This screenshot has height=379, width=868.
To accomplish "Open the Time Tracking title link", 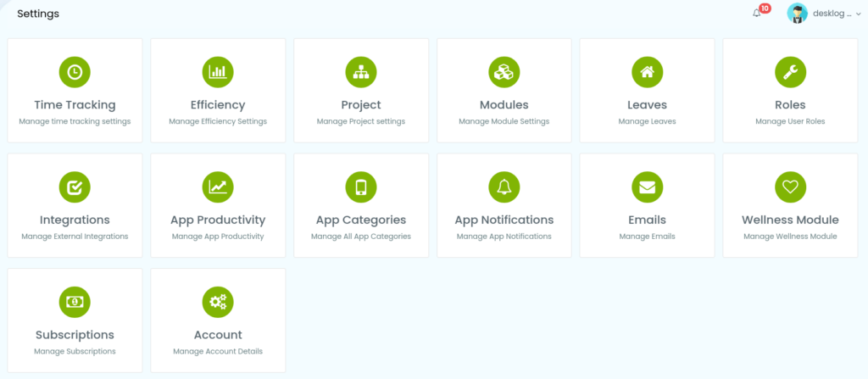I will click(x=75, y=105).
